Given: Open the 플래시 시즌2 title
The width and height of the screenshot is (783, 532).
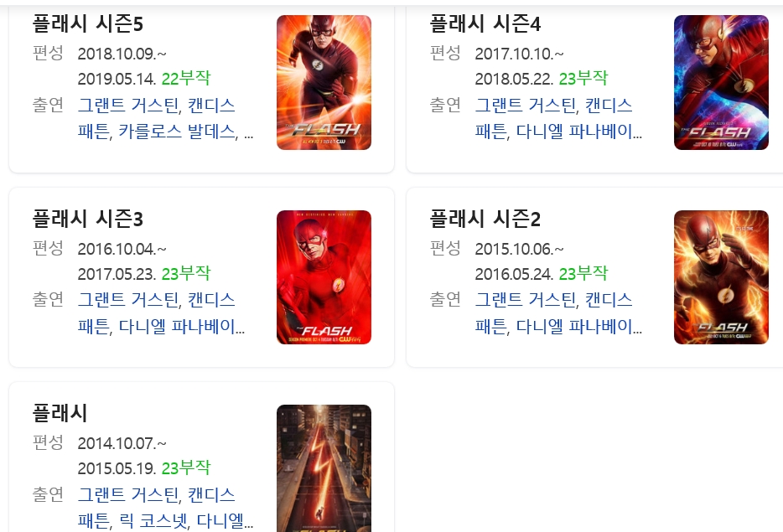Looking at the screenshot, I should (485, 219).
